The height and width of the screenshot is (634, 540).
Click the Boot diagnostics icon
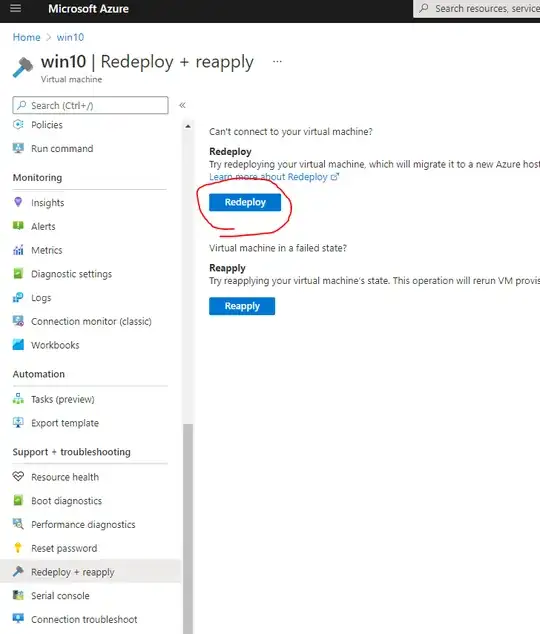pyautogui.click(x=18, y=501)
